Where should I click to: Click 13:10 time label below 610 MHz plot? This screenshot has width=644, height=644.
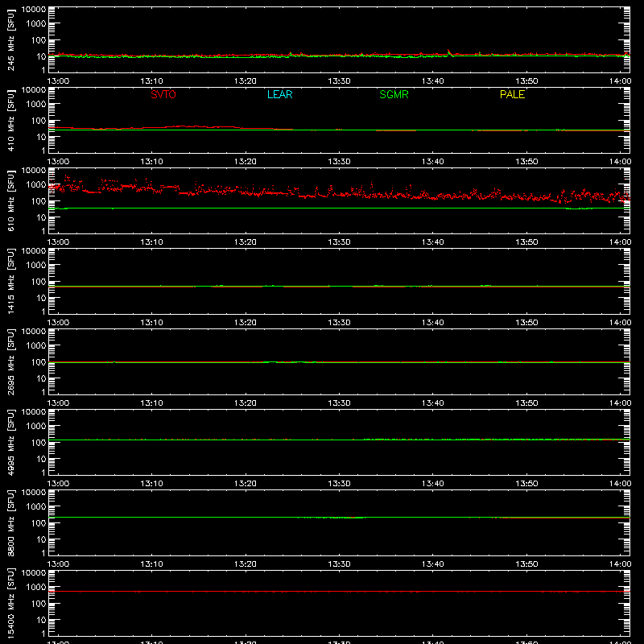151,242
